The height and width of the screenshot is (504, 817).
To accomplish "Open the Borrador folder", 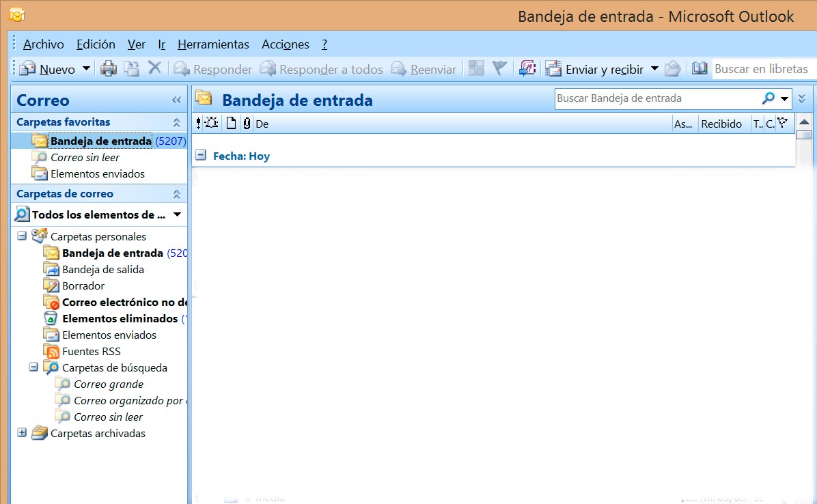I will click(83, 286).
